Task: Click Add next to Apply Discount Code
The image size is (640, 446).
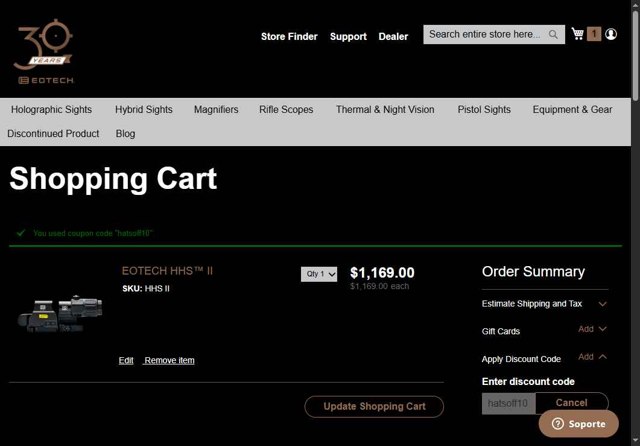Action: click(x=586, y=357)
